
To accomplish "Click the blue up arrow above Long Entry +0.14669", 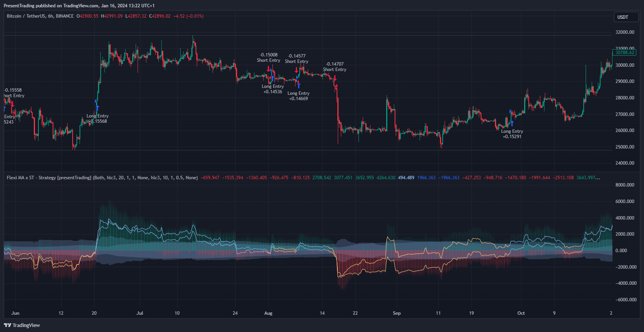I will (x=299, y=85).
